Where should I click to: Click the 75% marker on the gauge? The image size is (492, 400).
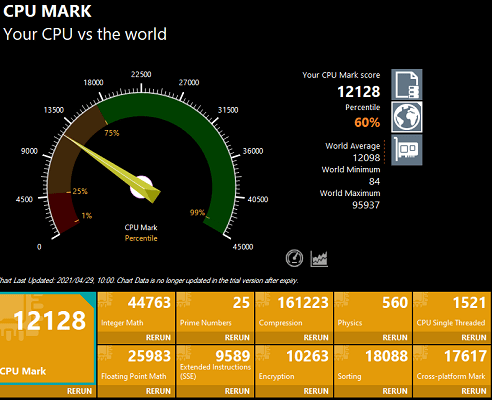[x=112, y=133]
